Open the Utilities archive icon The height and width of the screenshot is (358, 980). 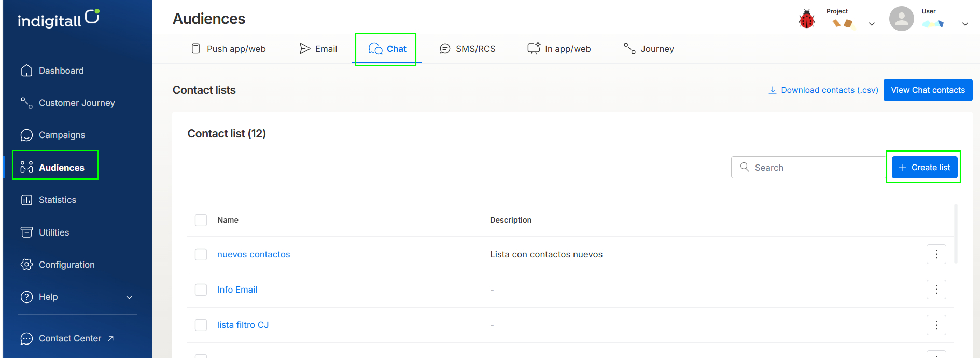click(26, 232)
